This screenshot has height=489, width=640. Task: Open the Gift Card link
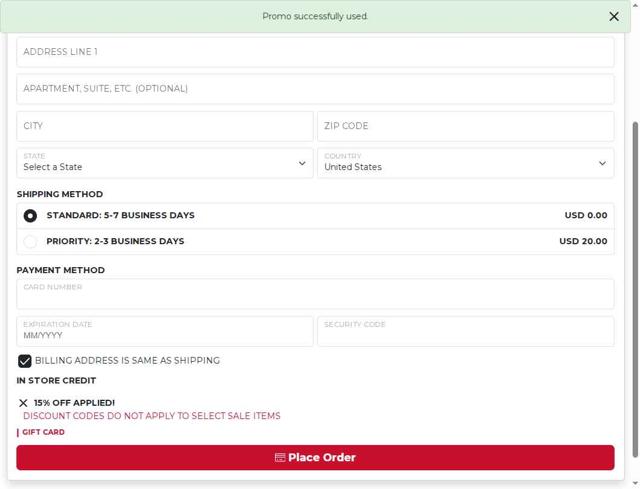click(43, 432)
